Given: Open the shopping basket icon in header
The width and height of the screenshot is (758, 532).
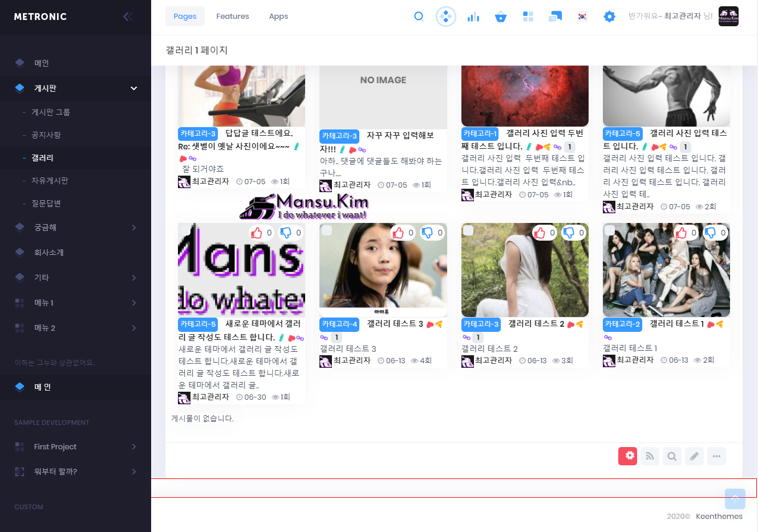Looking at the screenshot, I should coord(501,17).
